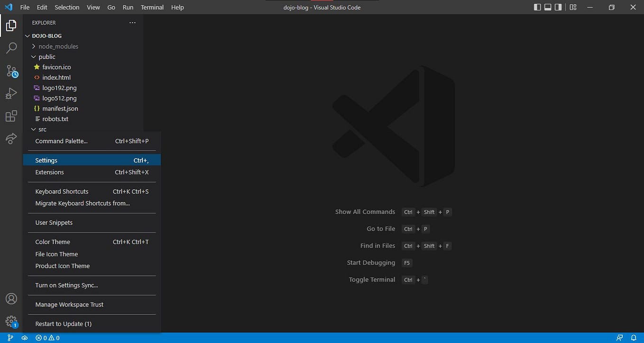The image size is (644, 343).
Task: Click the git branch icon in the status bar
Action: point(9,338)
